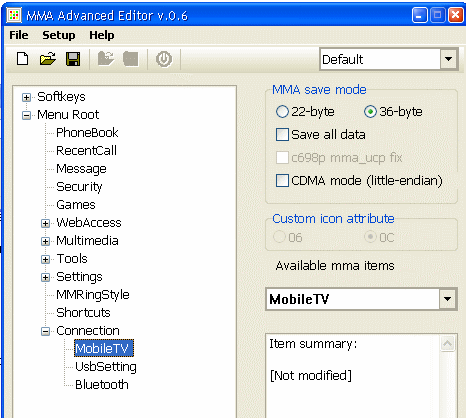466x418 pixels.
Task: Click the item summary scrollbar up arrow
Action: click(448, 343)
